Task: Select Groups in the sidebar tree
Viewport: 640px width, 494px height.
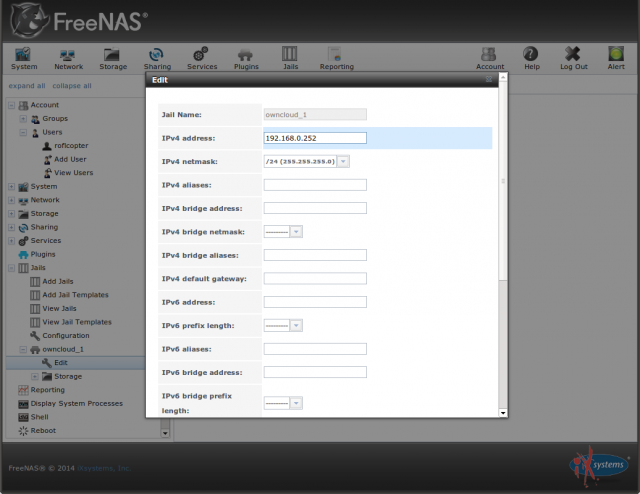Action: click(55, 118)
